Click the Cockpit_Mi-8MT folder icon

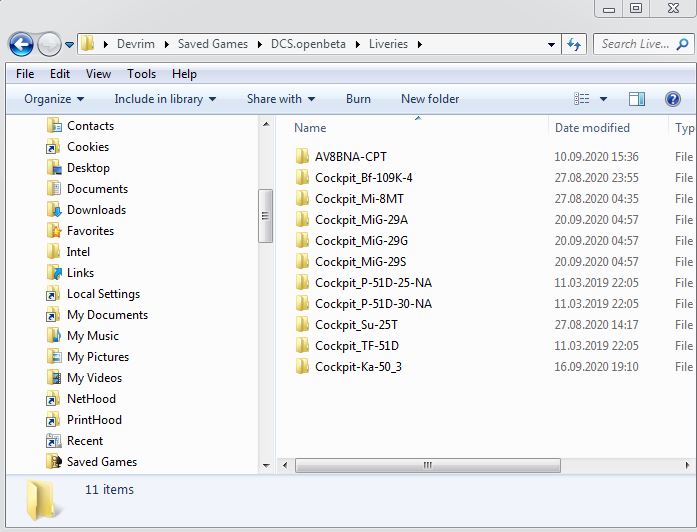coord(302,198)
